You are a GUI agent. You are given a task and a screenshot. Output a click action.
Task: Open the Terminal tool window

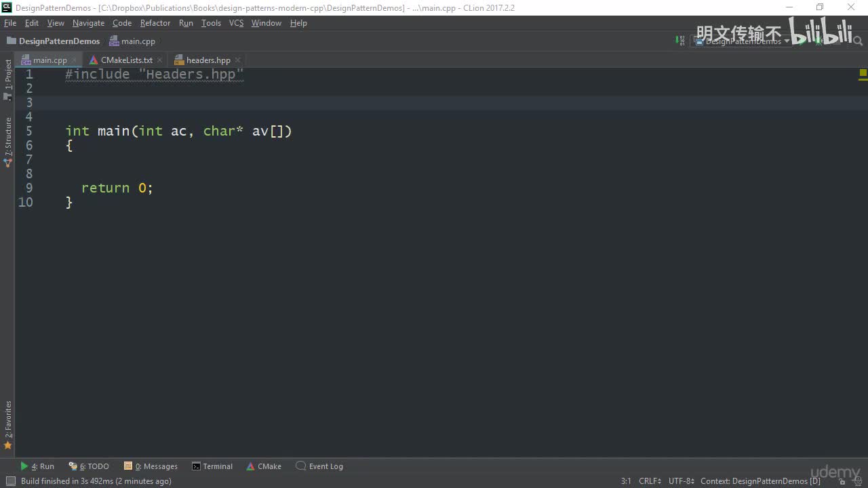click(212, 466)
